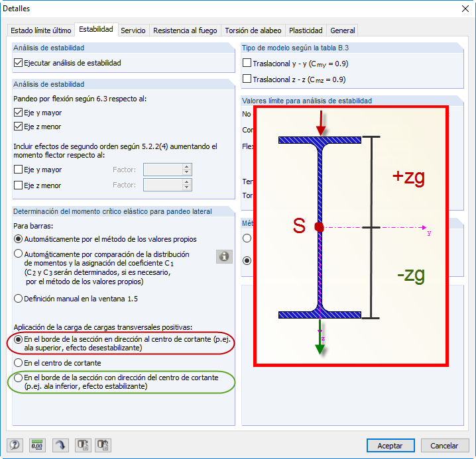Image resolution: width=476 pixels, height=459 pixels.
Task: Toggle Ejecutar análisis de estabilidad checkbox
Action: 18,63
